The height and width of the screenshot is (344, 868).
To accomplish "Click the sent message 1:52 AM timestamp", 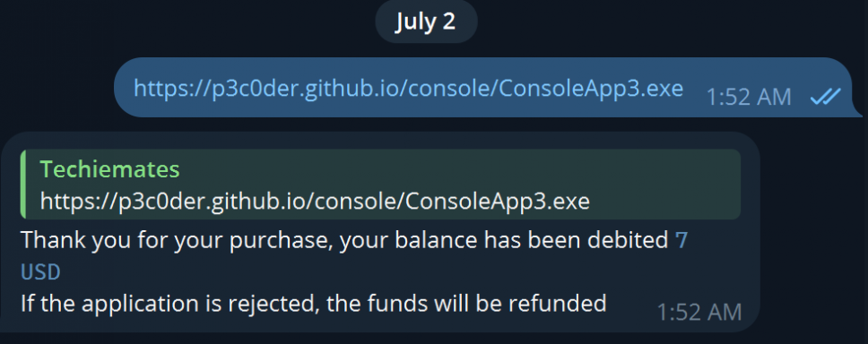I will 749,98.
